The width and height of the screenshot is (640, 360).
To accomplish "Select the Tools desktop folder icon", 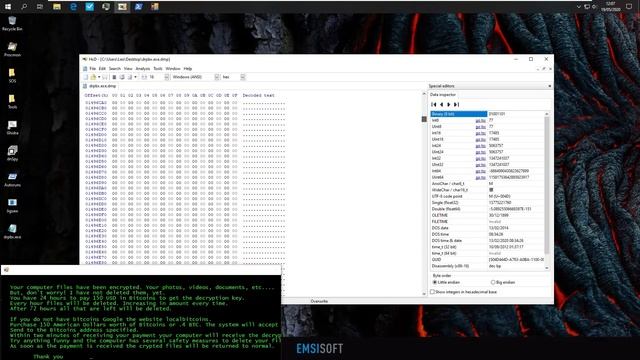I will (x=12, y=102).
